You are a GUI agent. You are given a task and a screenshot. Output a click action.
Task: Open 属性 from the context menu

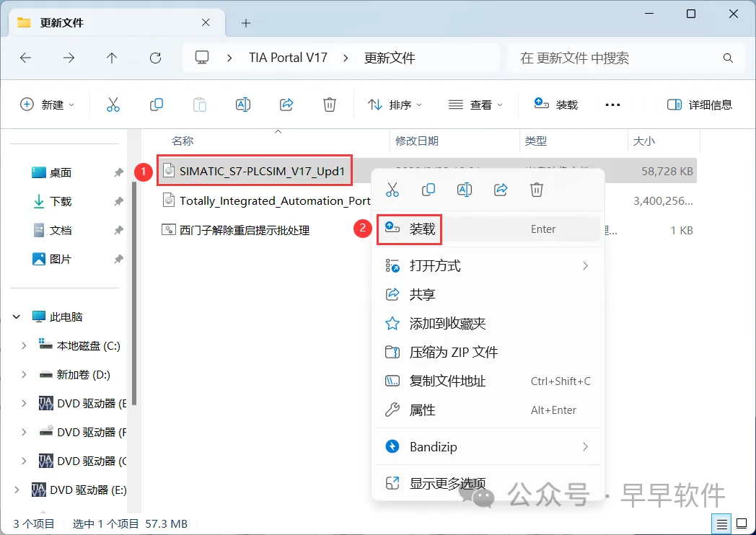488,410
